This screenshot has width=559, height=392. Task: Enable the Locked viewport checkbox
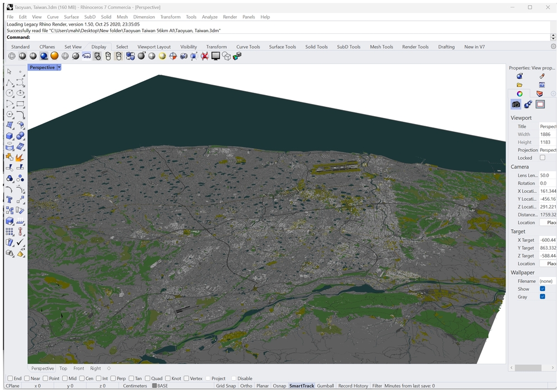coord(542,158)
